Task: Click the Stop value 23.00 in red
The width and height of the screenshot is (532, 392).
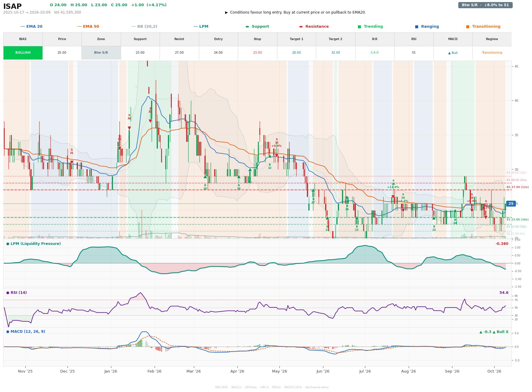Action: pyautogui.click(x=257, y=53)
